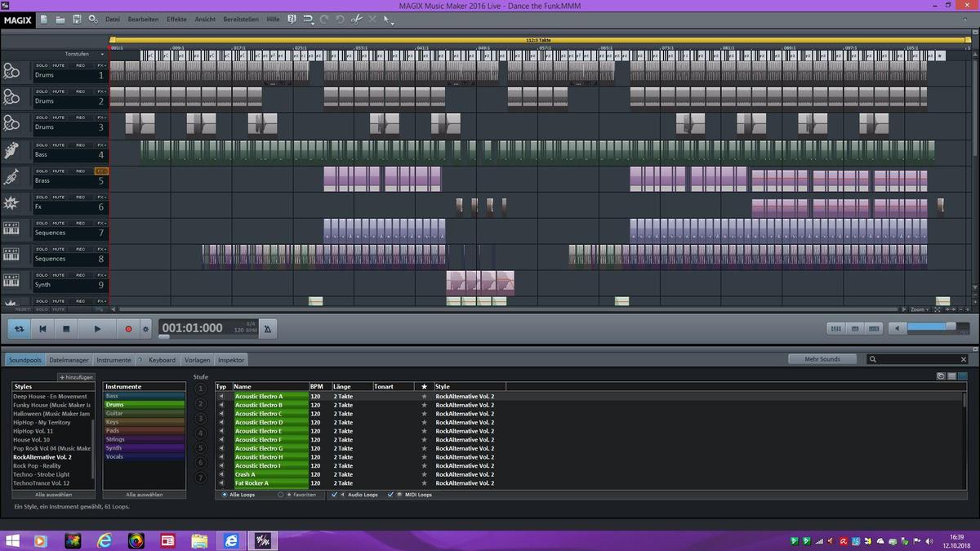Open the Tonstufen dropdown

click(103, 54)
